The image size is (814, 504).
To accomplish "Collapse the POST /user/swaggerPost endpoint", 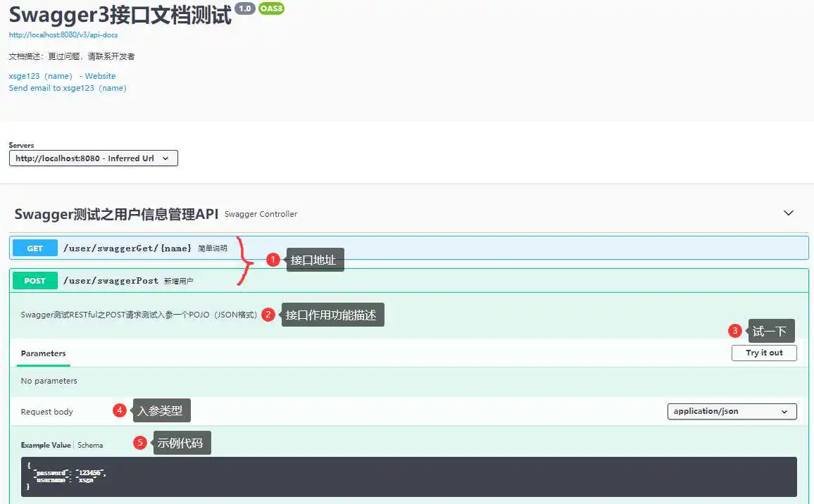I will point(111,281).
